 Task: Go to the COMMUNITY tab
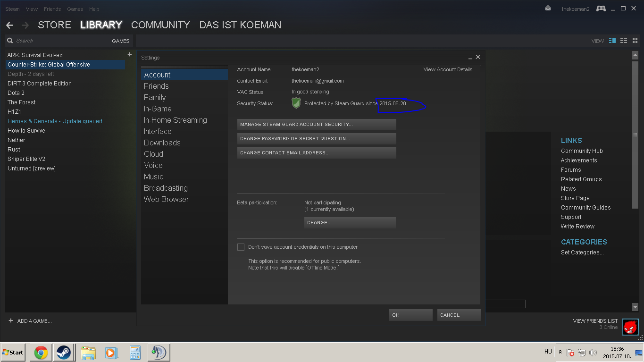coord(161,25)
